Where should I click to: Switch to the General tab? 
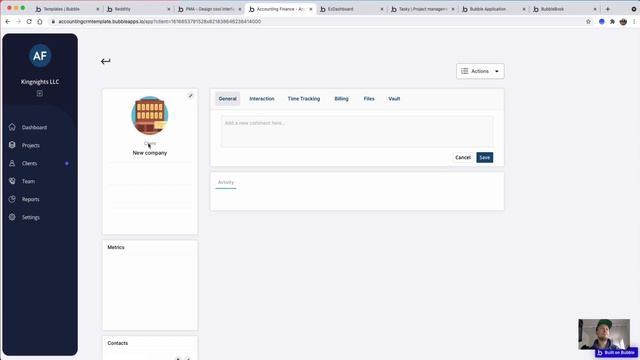[x=227, y=99]
